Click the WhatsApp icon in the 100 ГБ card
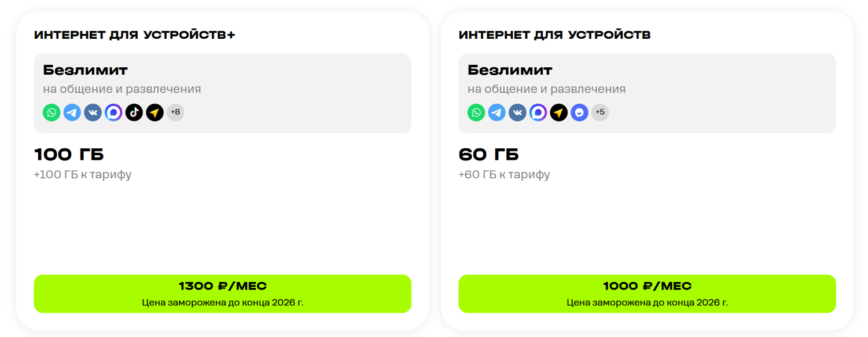 52,112
